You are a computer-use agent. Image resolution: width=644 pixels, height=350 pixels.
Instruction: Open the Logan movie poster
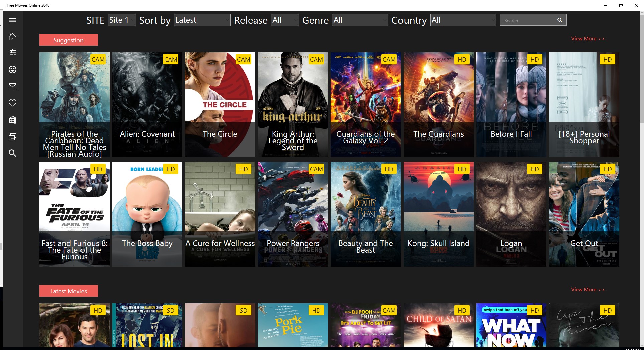[511, 214]
